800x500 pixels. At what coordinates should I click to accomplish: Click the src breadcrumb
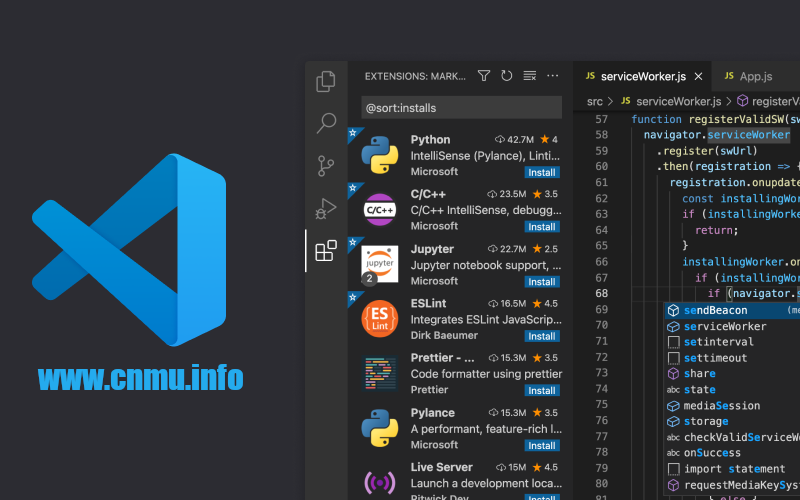click(594, 102)
